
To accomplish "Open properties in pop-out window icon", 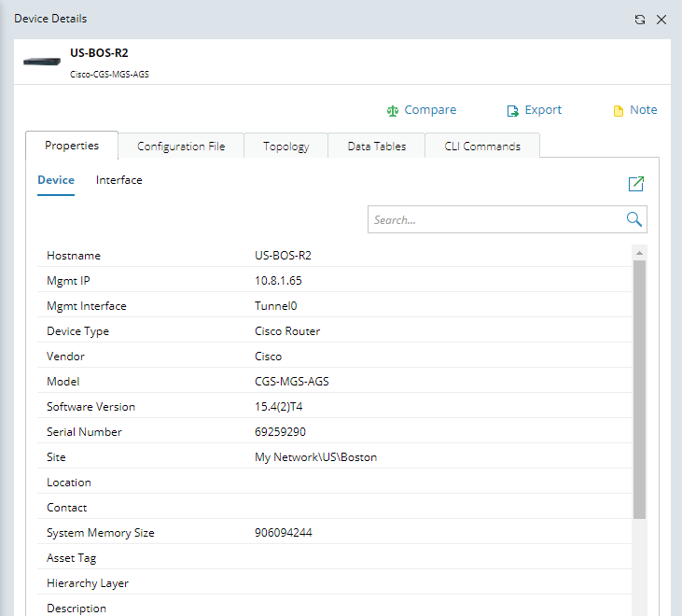I will coord(636,184).
